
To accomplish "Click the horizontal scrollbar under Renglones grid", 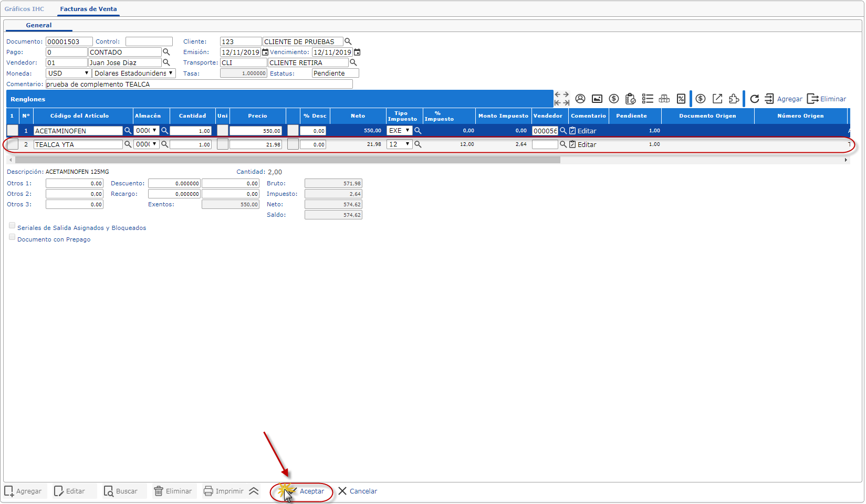I will point(288,160).
